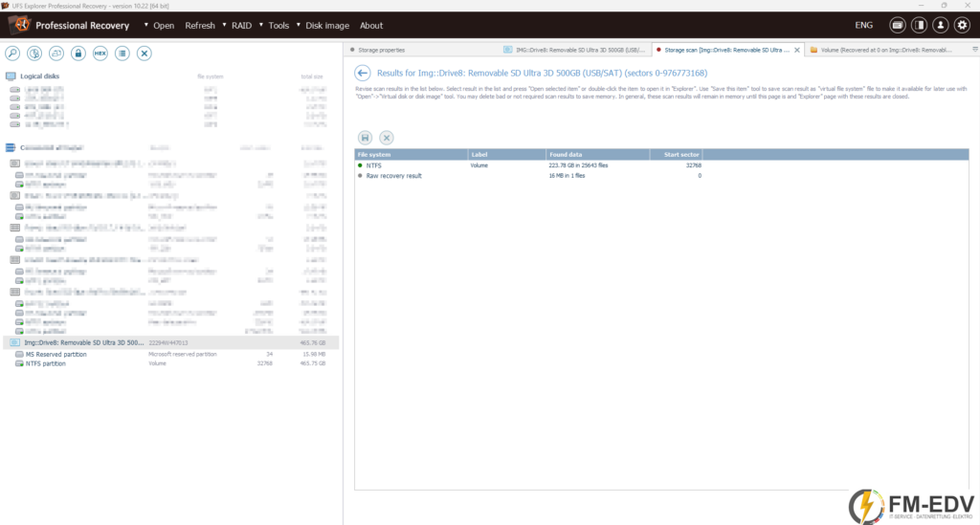The width and height of the screenshot is (980, 525).
Task: Click the '223.78 GB in 25643 files' cell
Action: pos(578,165)
